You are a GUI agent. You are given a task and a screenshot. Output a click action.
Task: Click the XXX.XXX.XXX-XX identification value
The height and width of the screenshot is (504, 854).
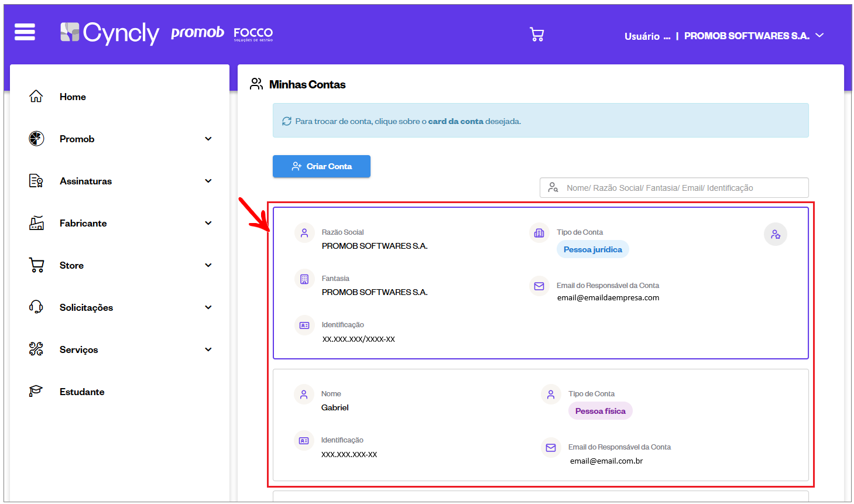(x=349, y=454)
